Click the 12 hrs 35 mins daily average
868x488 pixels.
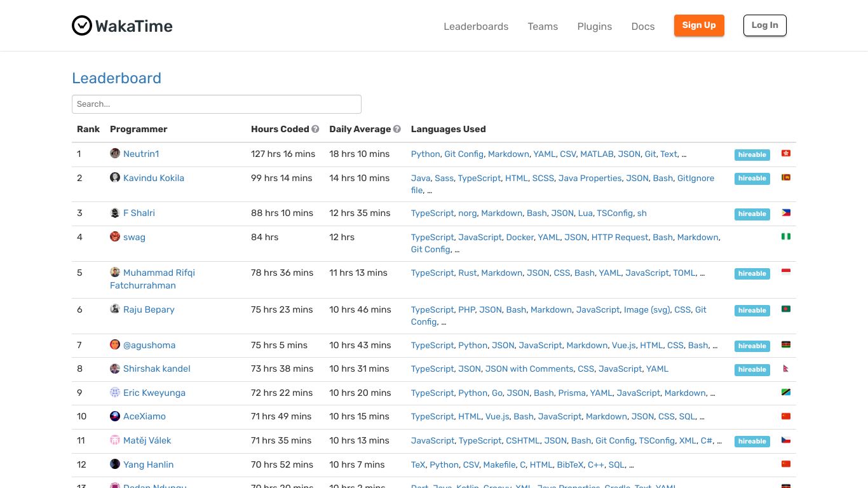tap(360, 213)
